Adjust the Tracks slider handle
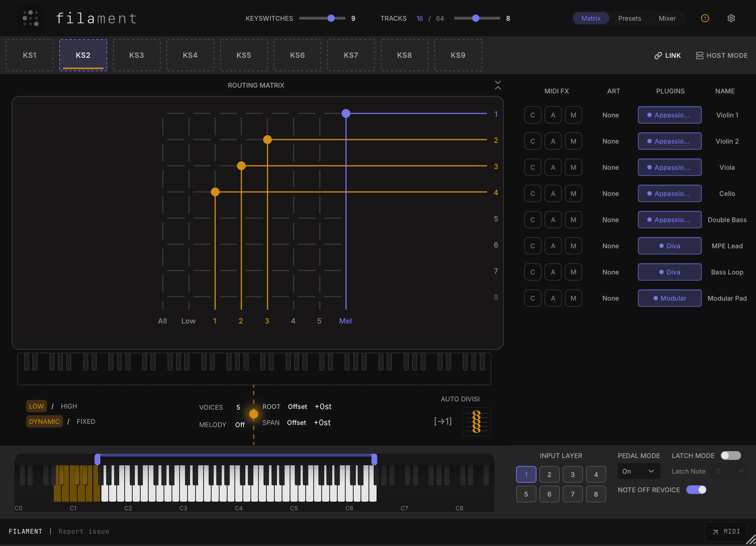 coord(475,18)
